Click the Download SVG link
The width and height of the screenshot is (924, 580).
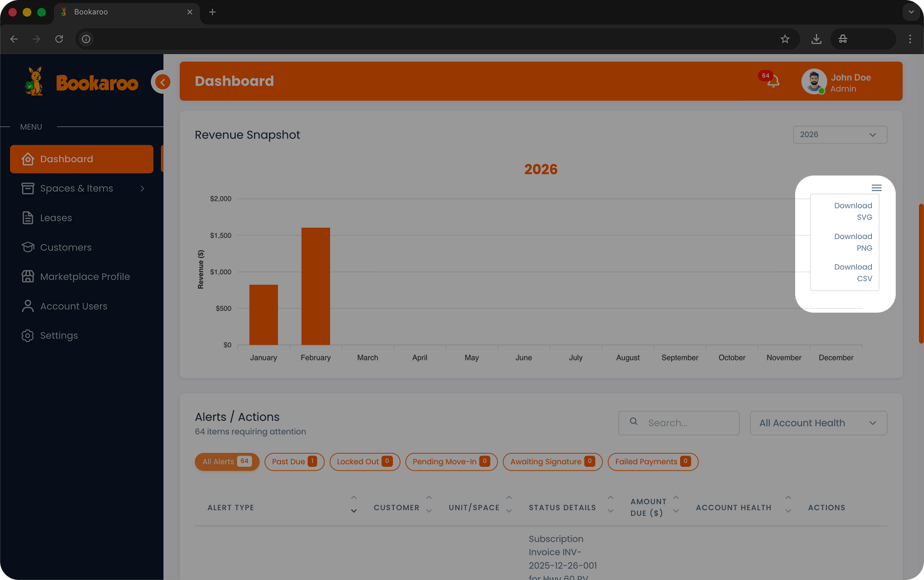pos(853,211)
